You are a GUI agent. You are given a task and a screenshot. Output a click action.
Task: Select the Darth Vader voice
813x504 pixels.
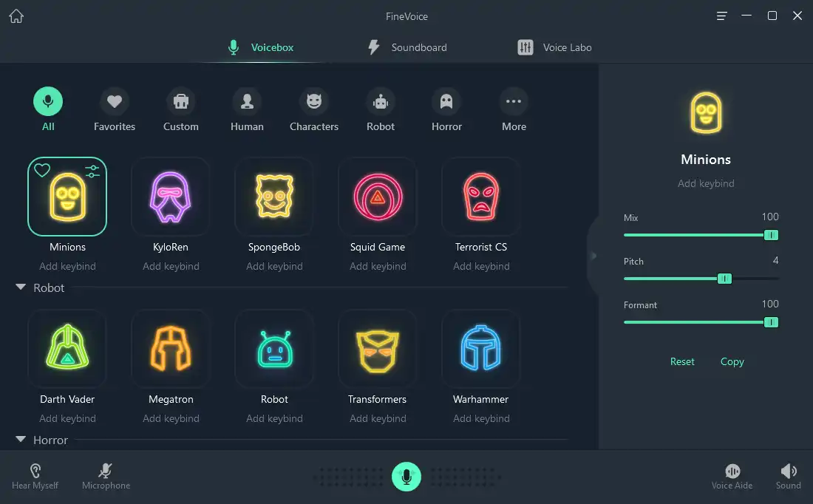[67, 349]
